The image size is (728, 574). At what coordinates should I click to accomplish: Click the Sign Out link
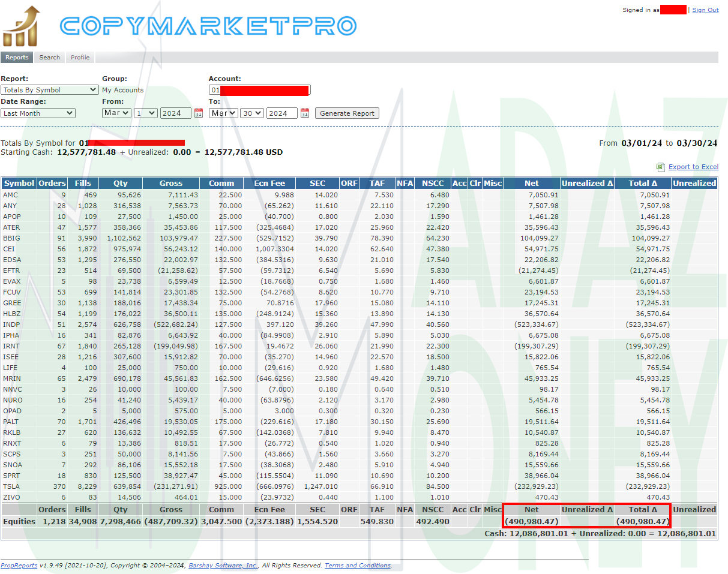coord(705,10)
